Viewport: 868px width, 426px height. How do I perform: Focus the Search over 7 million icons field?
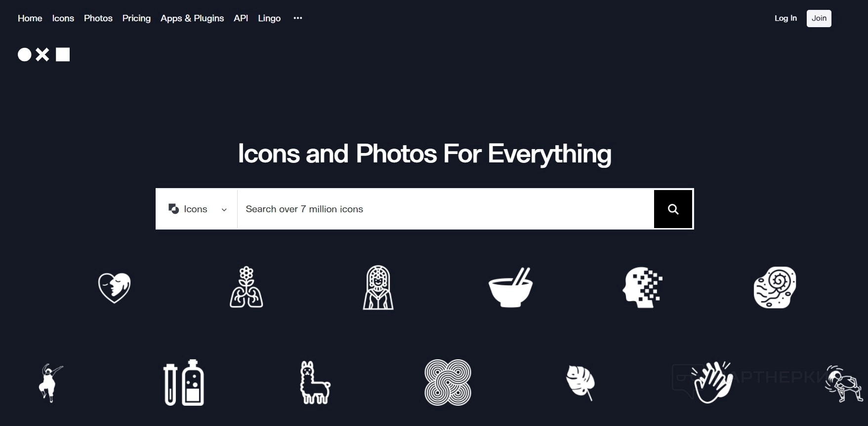pos(446,209)
